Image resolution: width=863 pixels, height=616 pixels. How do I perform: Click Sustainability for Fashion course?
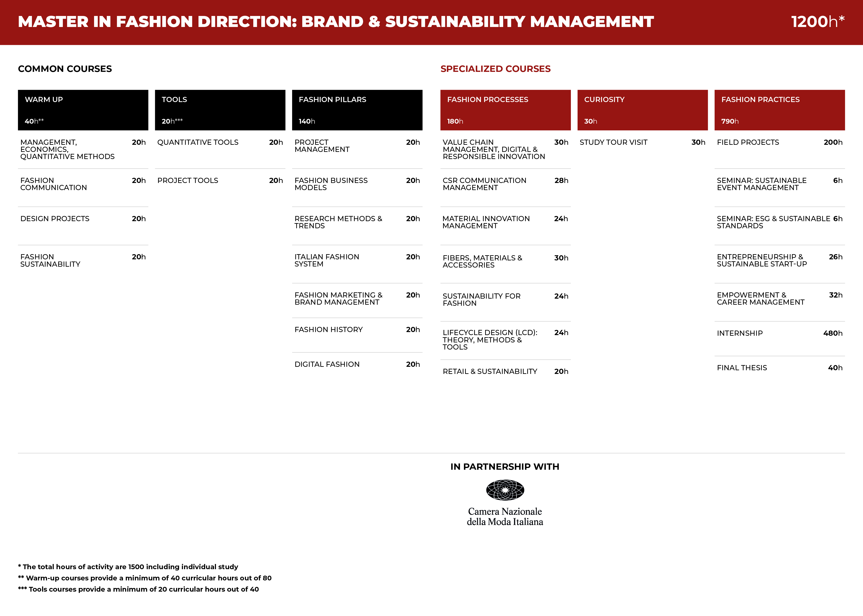506,302
